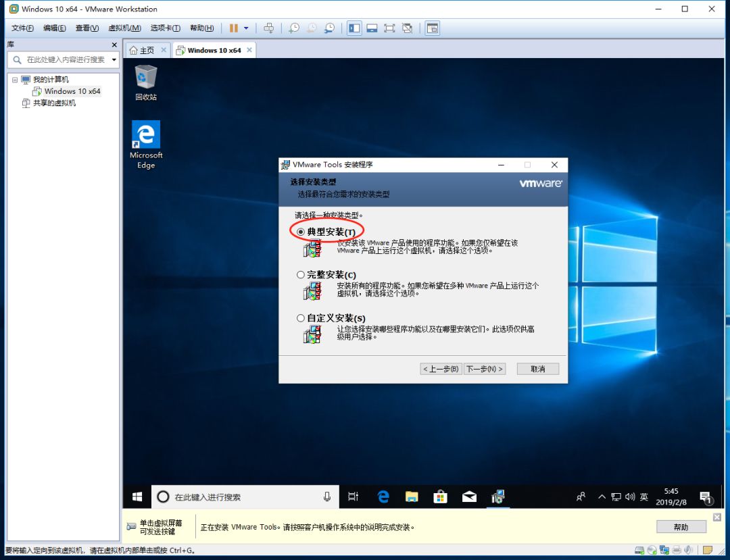
Task: Open the library search dropdown arrow
Action: click(114, 59)
